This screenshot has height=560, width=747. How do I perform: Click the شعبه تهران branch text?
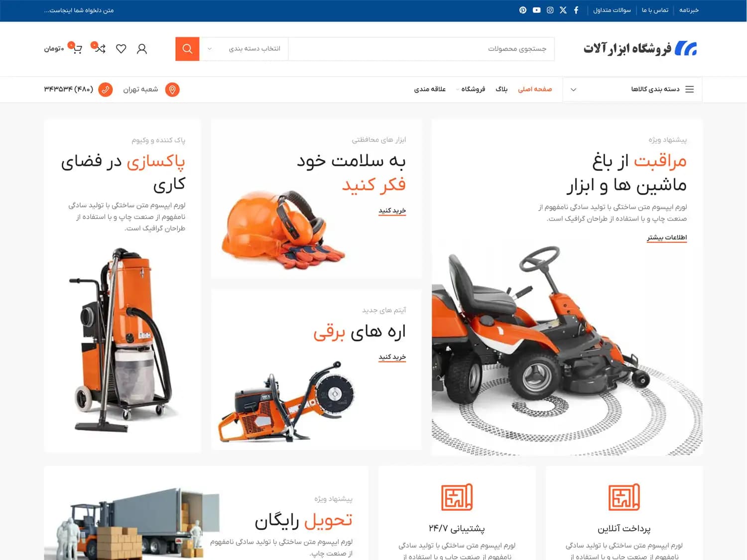tap(140, 89)
